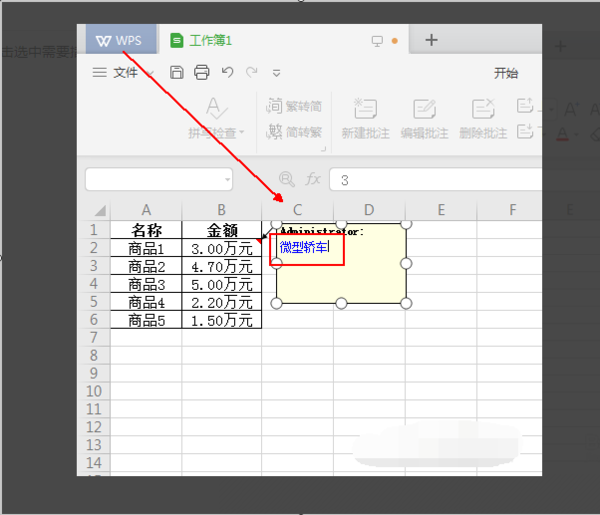This screenshot has height=515, width=600.
Task: Expand the arrow next to 文件
Action: (x=150, y=73)
